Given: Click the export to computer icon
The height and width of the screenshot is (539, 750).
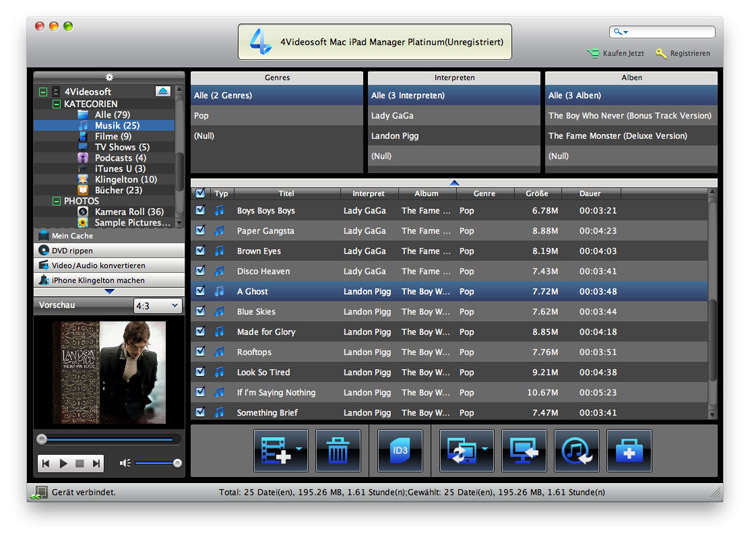Looking at the screenshot, I should click(523, 451).
